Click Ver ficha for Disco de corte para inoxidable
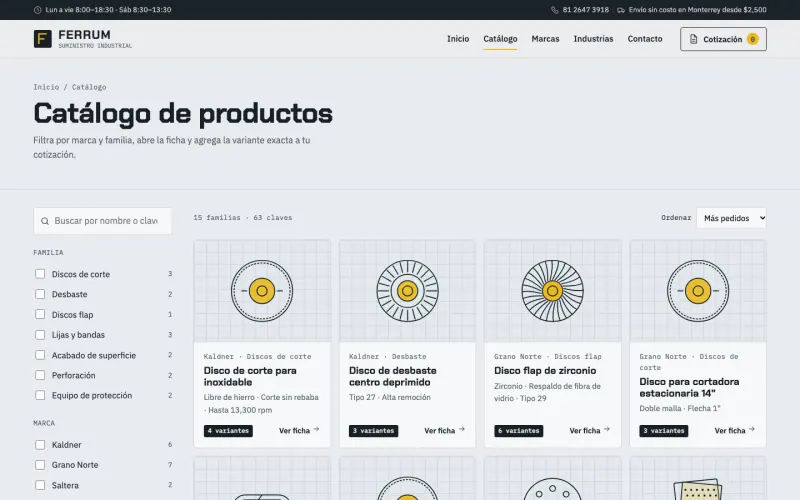 click(299, 431)
